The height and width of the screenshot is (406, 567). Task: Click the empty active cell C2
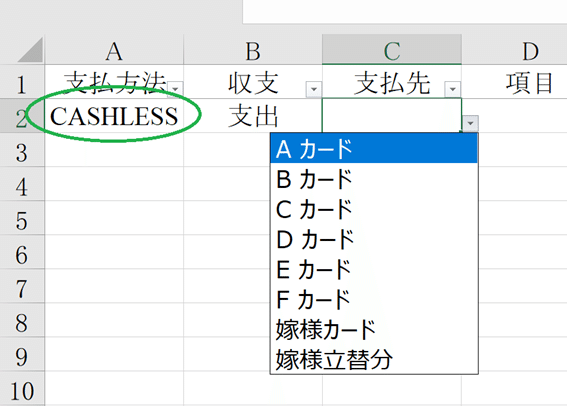coord(392,115)
